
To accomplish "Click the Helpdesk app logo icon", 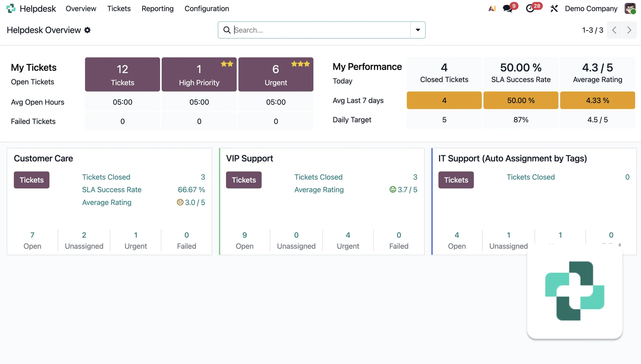I will [x=11, y=8].
